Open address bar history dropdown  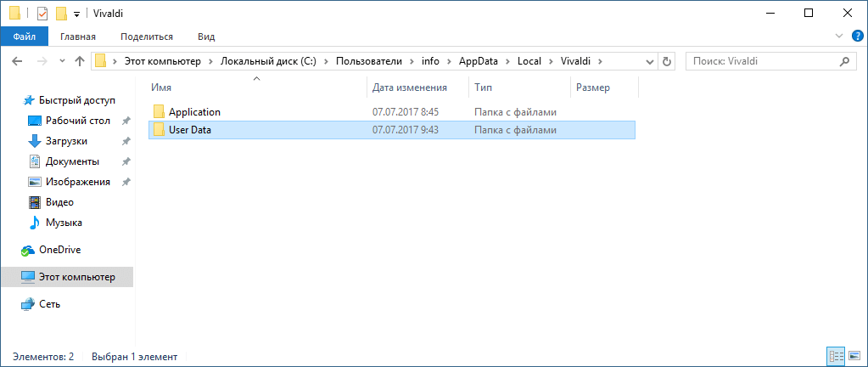(650, 61)
